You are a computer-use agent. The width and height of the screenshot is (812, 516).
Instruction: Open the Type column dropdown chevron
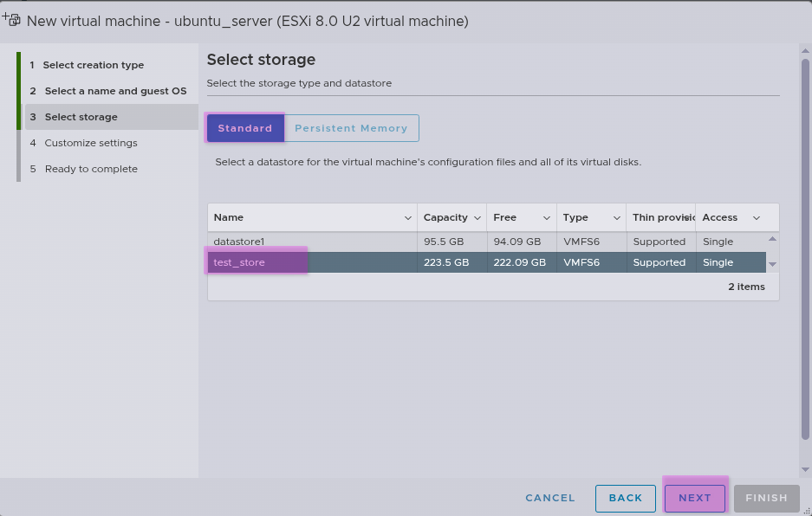pos(617,217)
